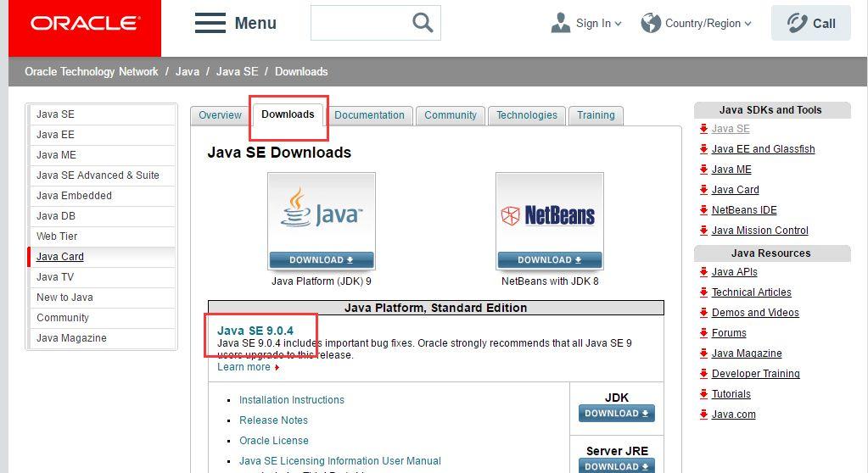868x473 pixels.
Task: Switch to the Overview tab
Action: (220, 115)
